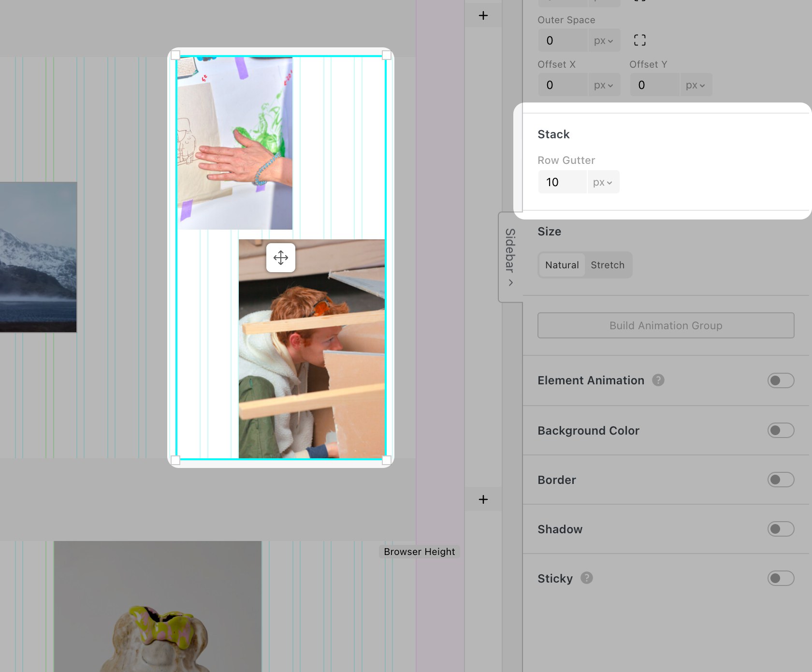Click the move handle icon on the stack
Screen dimensions: 812x672
281,258
